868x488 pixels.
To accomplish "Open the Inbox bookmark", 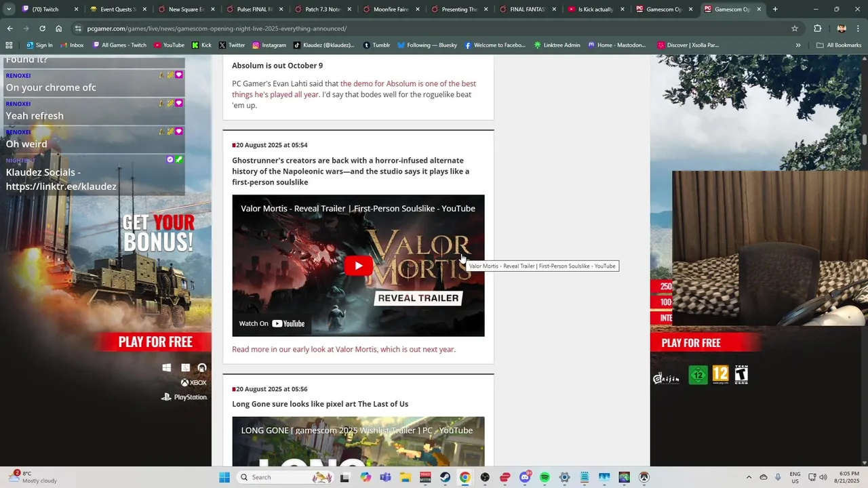I will (x=71, y=45).
